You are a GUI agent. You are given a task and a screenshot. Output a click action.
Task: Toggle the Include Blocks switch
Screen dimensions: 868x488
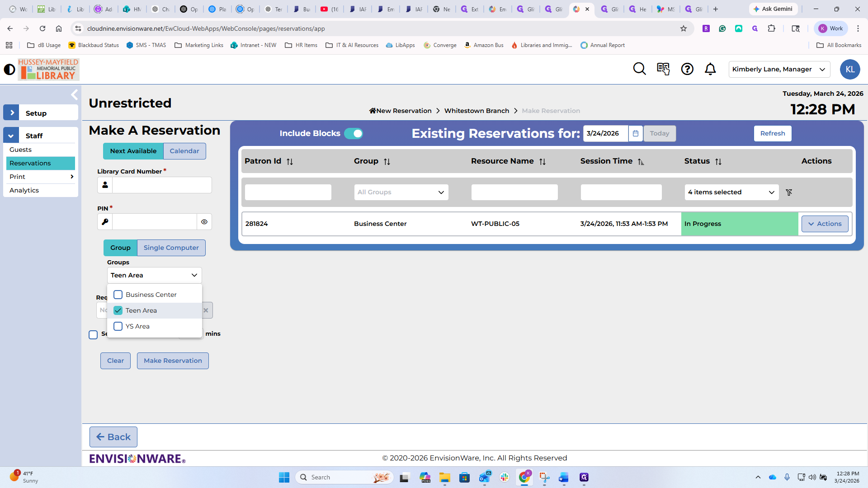353,133
